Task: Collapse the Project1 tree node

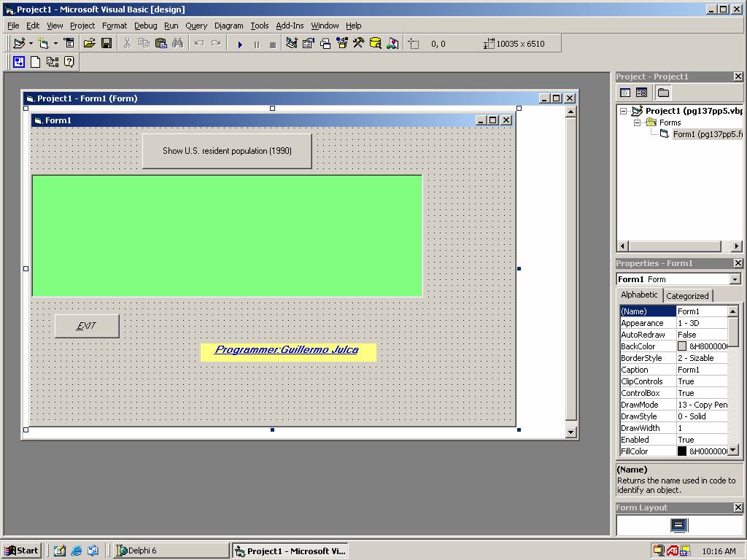Action: [x=624, y=112]
